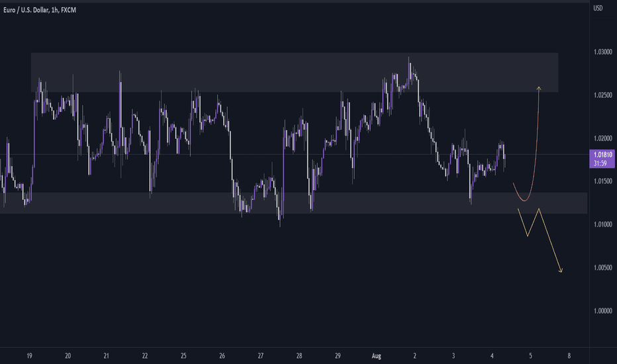The width and height of the screenshot is (617, 364).
Task: Click date 28 on the time axis
Action: [299, 356]
